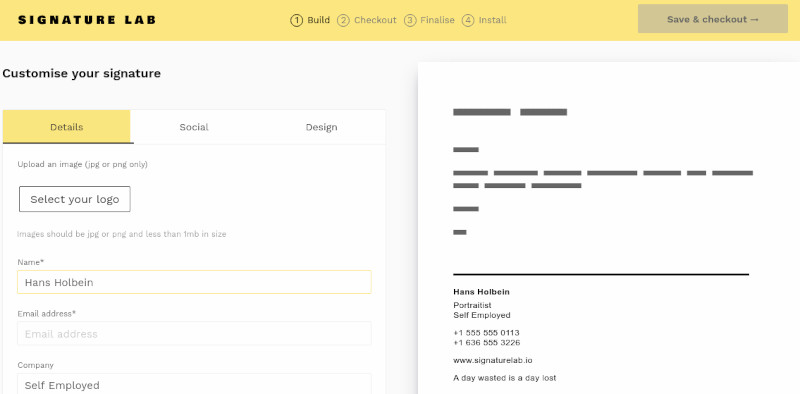800x394 pixels.
Task: Click the Company field with Self Employed
Action: pos(194,384)
